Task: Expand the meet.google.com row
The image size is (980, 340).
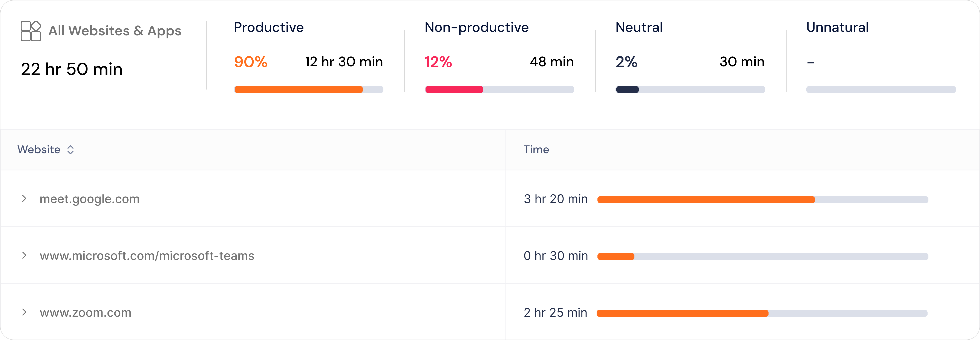Action: (x=24, y=199)
